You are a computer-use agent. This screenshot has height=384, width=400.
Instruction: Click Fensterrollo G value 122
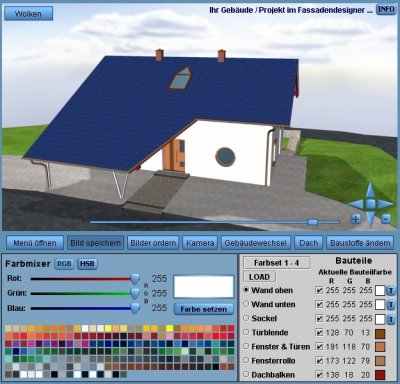pyautogui.click(x=349, y=361)
